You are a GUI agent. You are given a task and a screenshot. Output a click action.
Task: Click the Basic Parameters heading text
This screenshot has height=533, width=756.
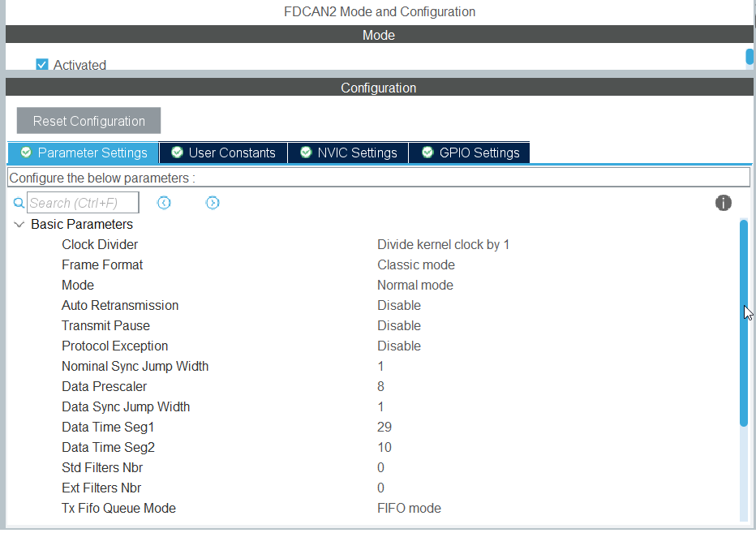[82, 224]
